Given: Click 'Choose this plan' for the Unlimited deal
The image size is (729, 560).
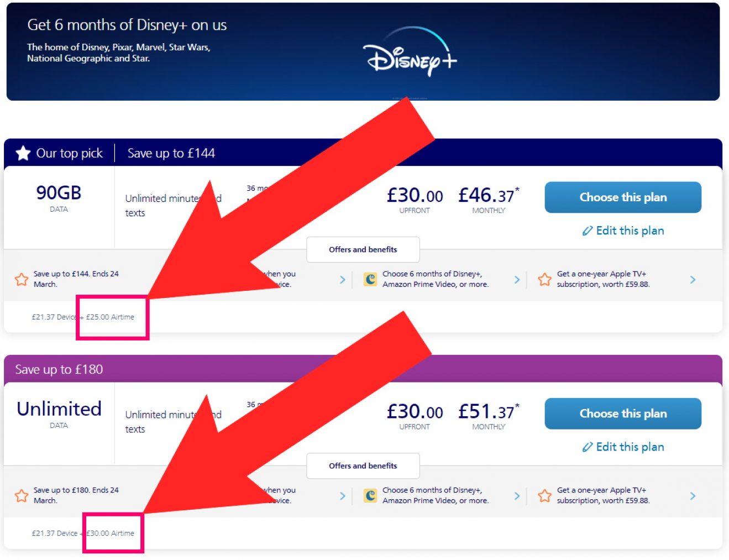Looking at the screenshot, I should [623, 414].
